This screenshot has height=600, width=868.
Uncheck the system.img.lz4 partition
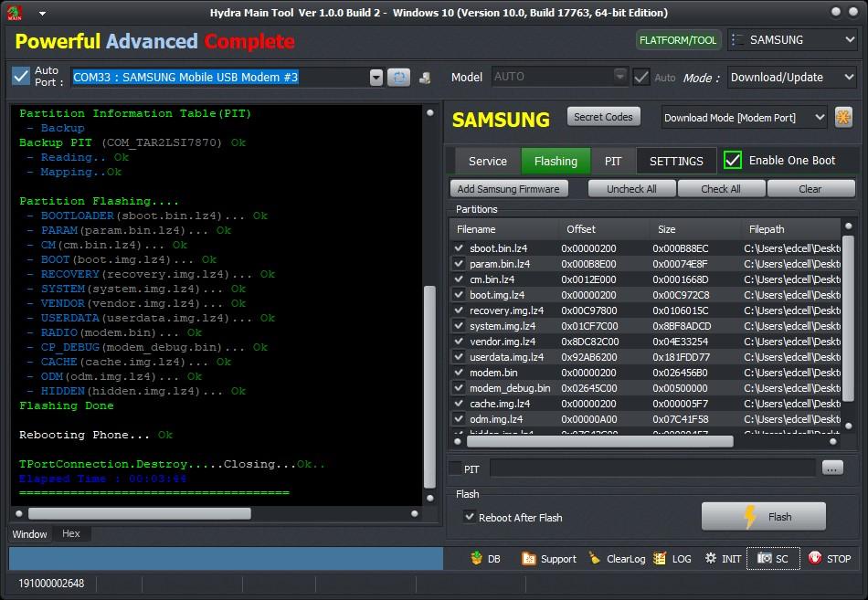459,325
